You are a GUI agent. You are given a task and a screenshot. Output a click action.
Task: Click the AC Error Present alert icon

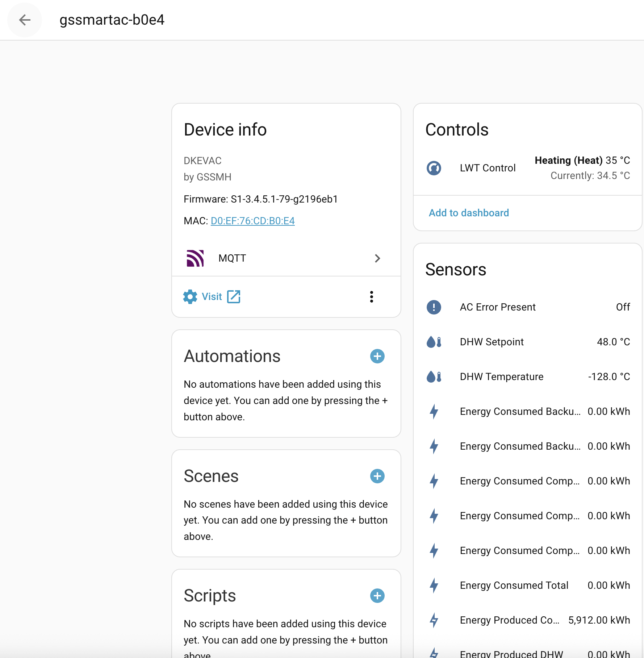point(434,307)
